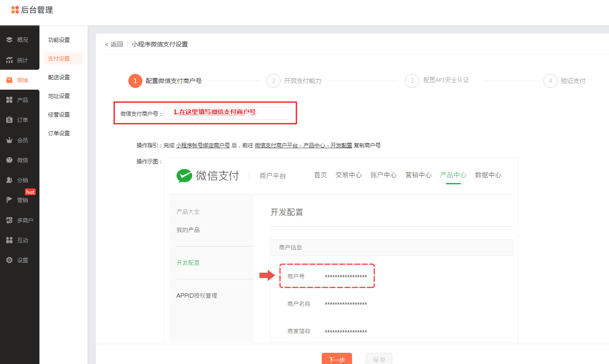The height and width of the screenshot is (364, 609).
Task: Open 功能设置 submenu item
Action: [x=59, y=40]
